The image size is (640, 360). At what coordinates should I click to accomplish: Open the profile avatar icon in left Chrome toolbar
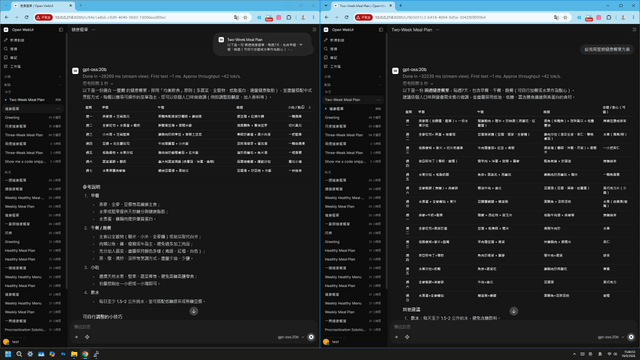point(303,18)
